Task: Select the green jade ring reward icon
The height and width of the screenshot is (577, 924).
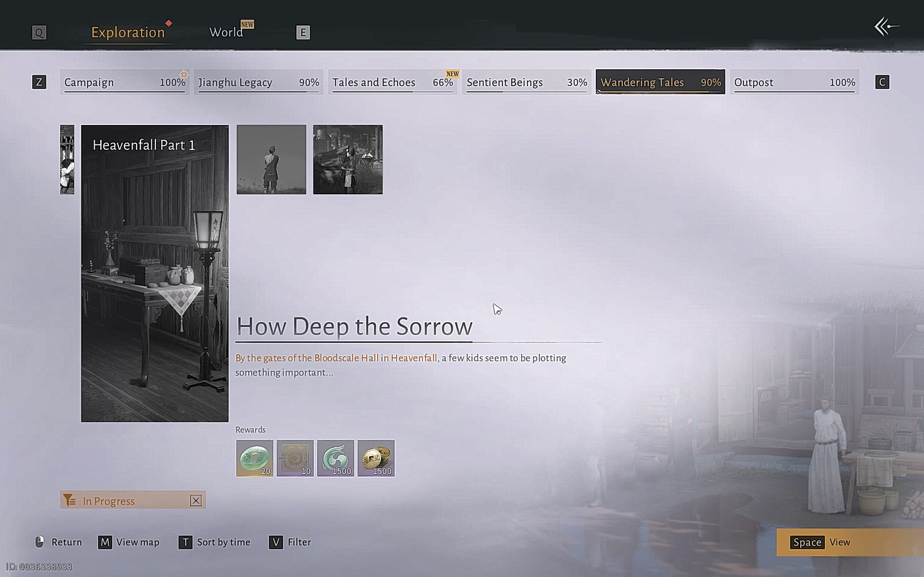Action: pos(254,458)
